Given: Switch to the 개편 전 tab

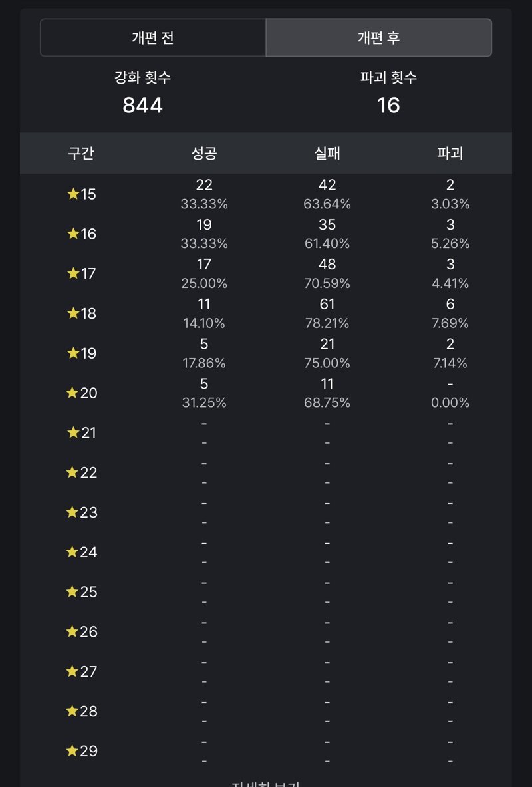Looking at the screenshot, I should pos(153,38).
